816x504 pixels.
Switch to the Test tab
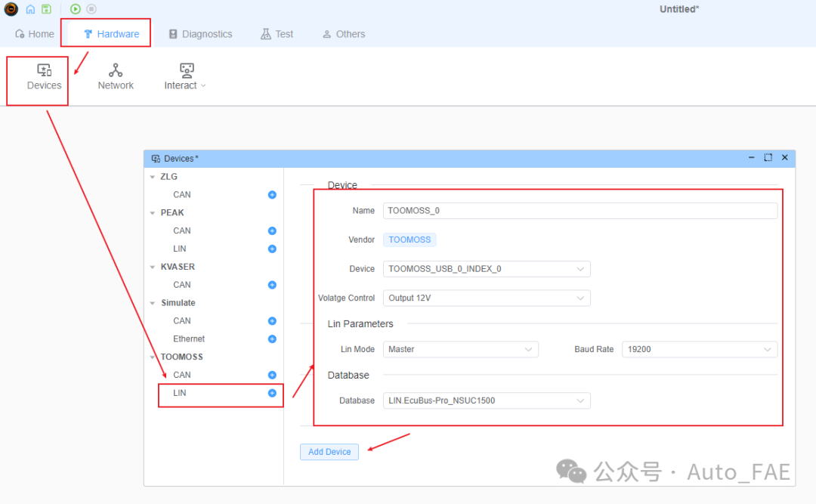[277, 34]
